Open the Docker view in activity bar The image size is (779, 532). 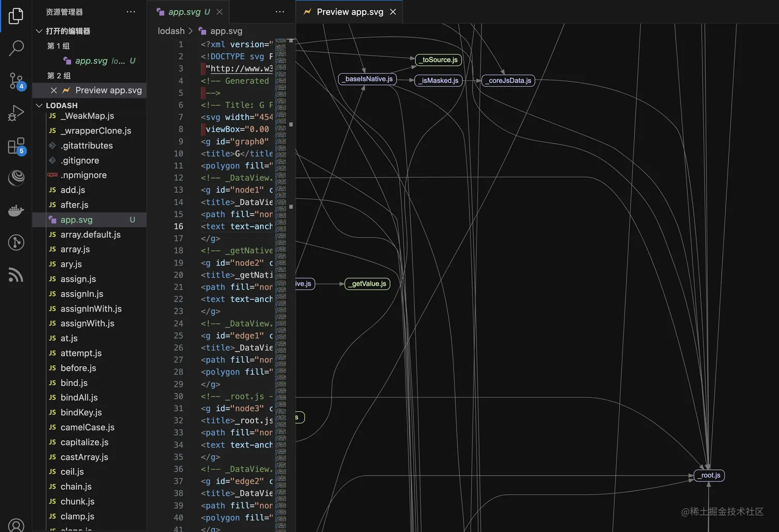[x=16, y=211]
